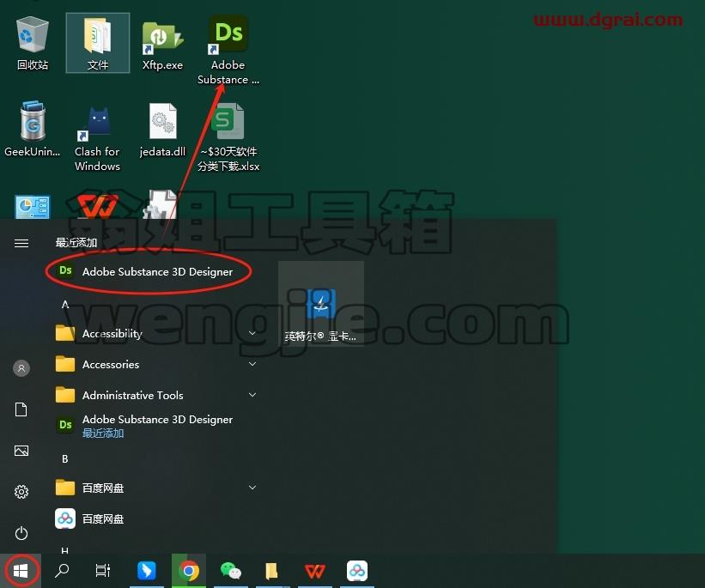This screenshot has height=588, width=705.
Task: Open the Adobe Substance desktop shortcut
Action: (x=228, y=50)
